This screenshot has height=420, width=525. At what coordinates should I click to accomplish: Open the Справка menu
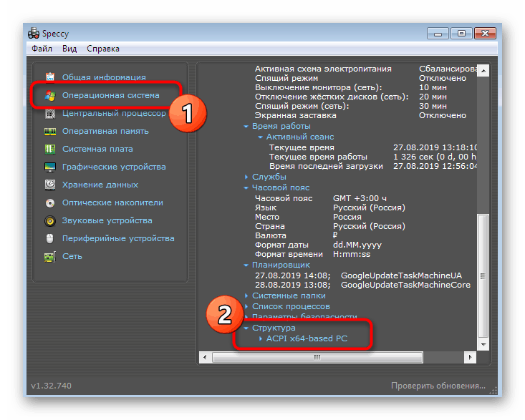[x=103, y=49]
